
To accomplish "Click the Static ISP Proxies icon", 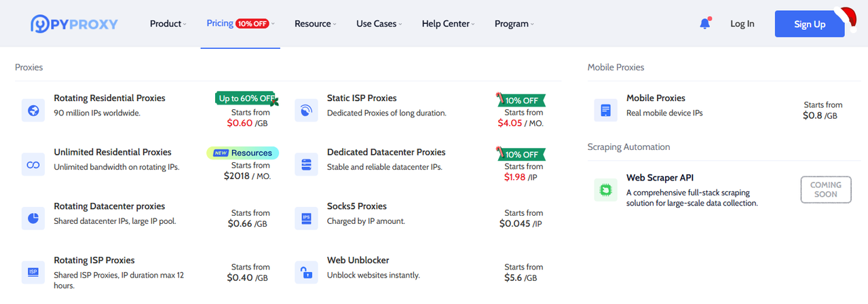I will pos(306,110).
